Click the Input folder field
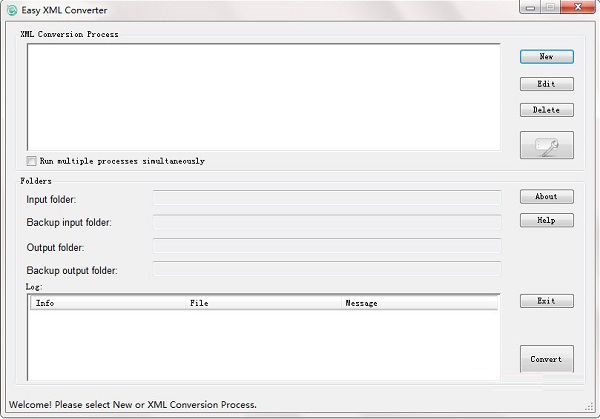 click(327, 198)
